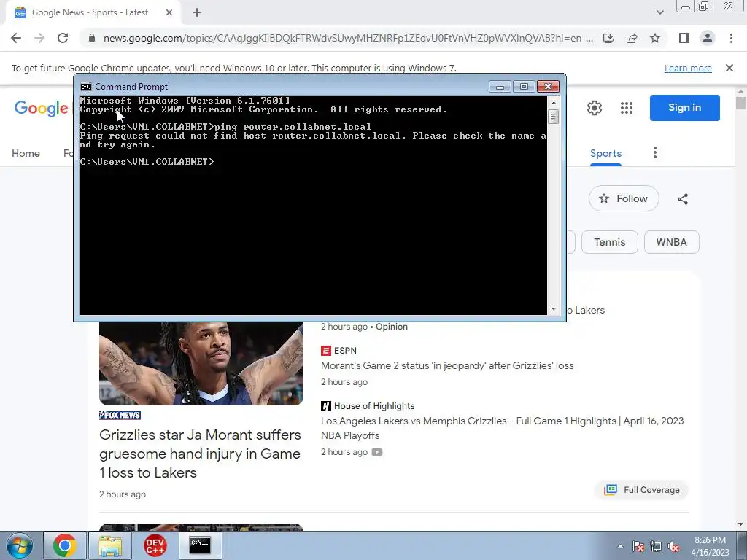Open the Chrome taskbar icon
747x560 pixels.
pyautogui.click(x=65, y=545)
